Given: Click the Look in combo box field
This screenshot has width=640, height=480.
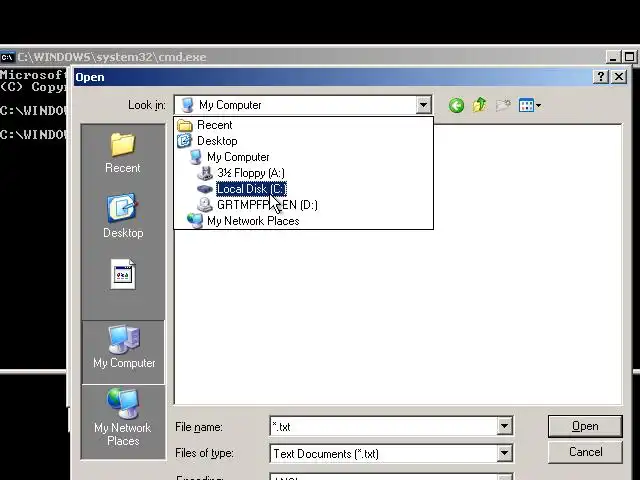Looking at the screenshot, I should coord(303,105).
